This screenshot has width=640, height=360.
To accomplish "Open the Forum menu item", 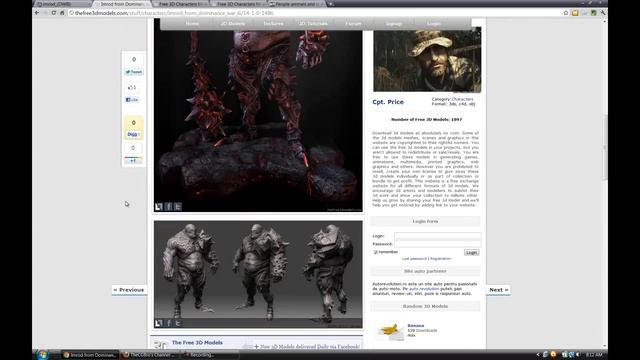I will coord(353,24).
